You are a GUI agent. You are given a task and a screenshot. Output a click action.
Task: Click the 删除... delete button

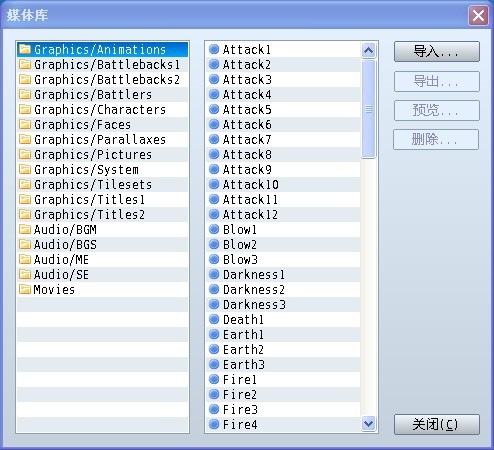436,139
